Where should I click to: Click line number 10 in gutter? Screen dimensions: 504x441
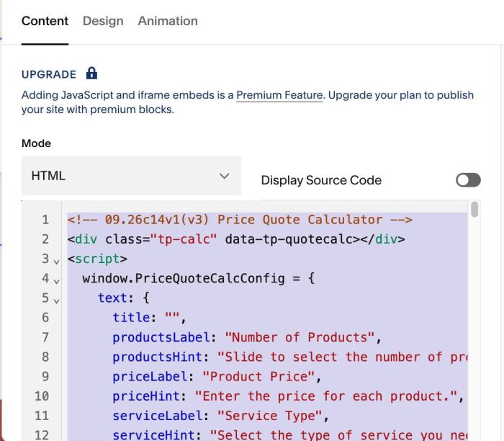(x=42, y=396)
